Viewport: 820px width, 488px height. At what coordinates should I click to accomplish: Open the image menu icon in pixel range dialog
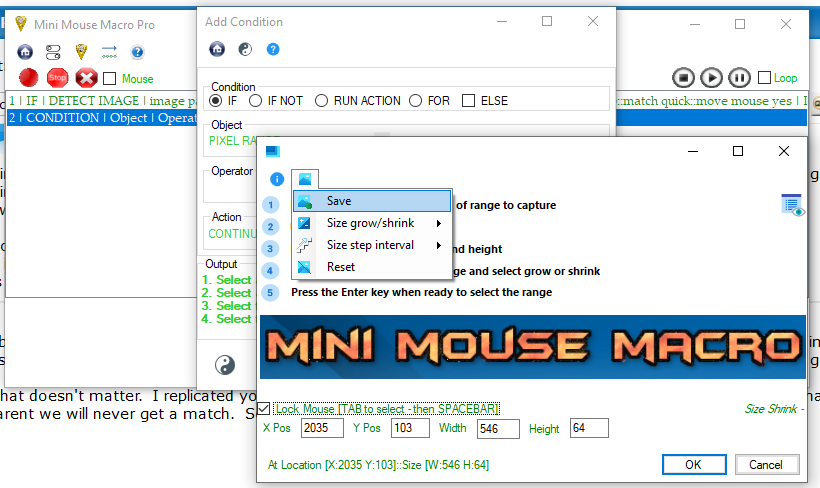pyautogui.click(x=305, y=179)
